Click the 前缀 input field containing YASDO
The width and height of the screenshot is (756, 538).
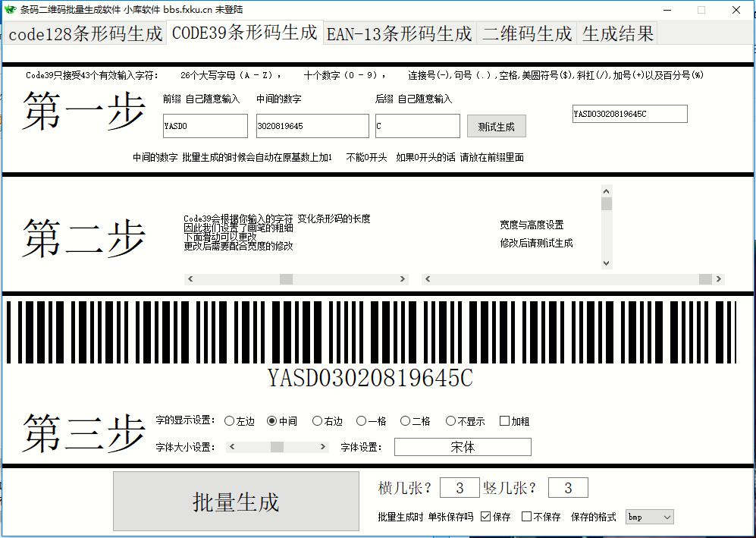tap(205, 126)
